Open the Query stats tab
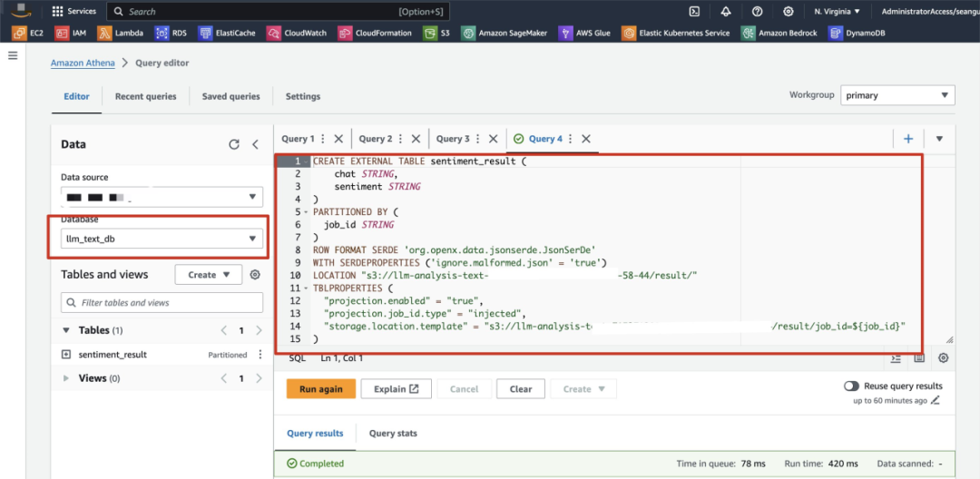Image resolution: width=980 pixels, height=479 pixels. (x=393, y=433)
